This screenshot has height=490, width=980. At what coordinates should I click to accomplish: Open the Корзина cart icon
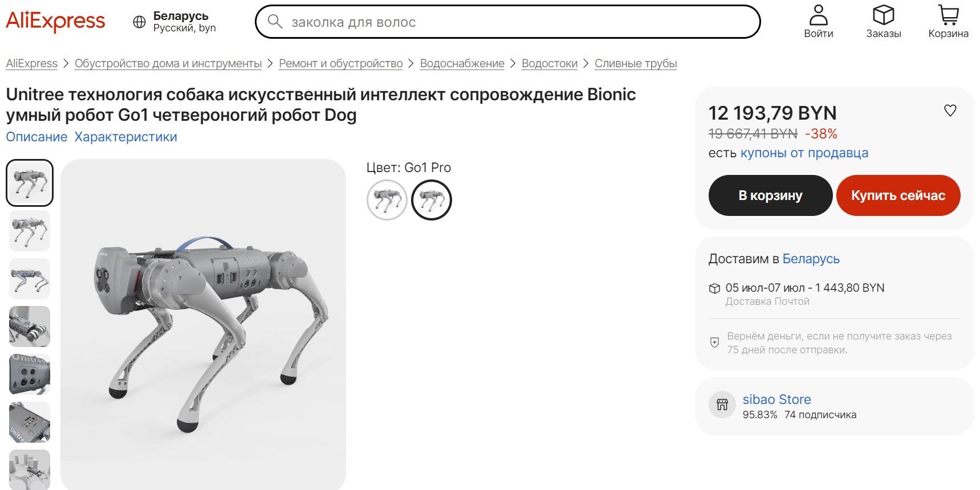[x=948, y=15]
